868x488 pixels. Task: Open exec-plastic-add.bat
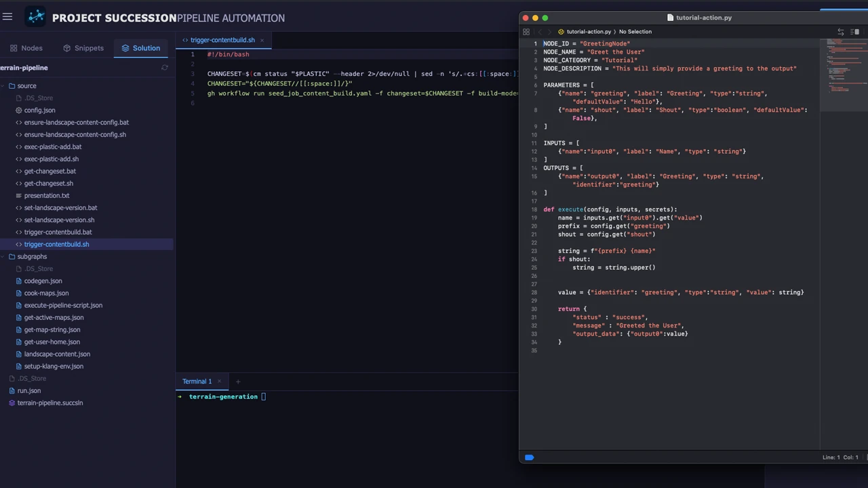(53, 147)
